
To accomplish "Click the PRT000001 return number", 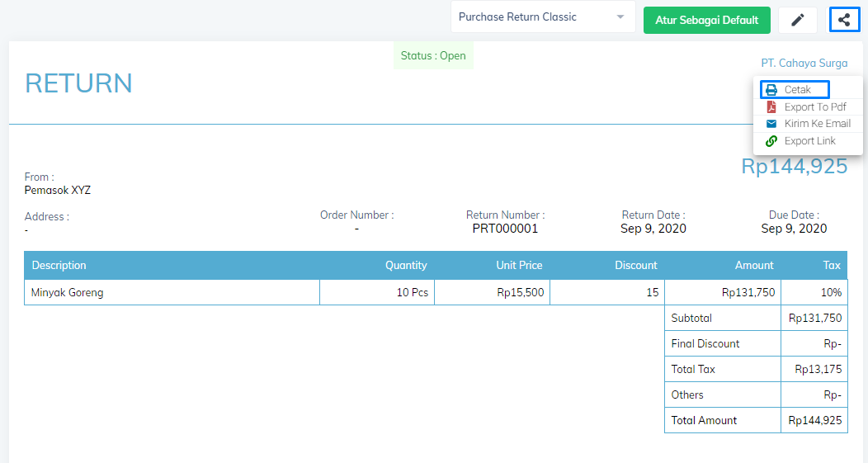I will click(505, 229).
